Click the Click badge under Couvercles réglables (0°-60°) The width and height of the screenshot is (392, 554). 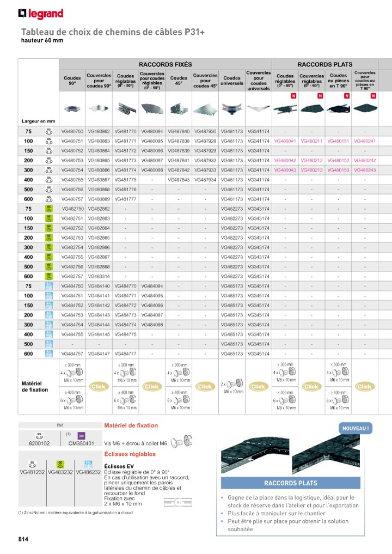311,387
